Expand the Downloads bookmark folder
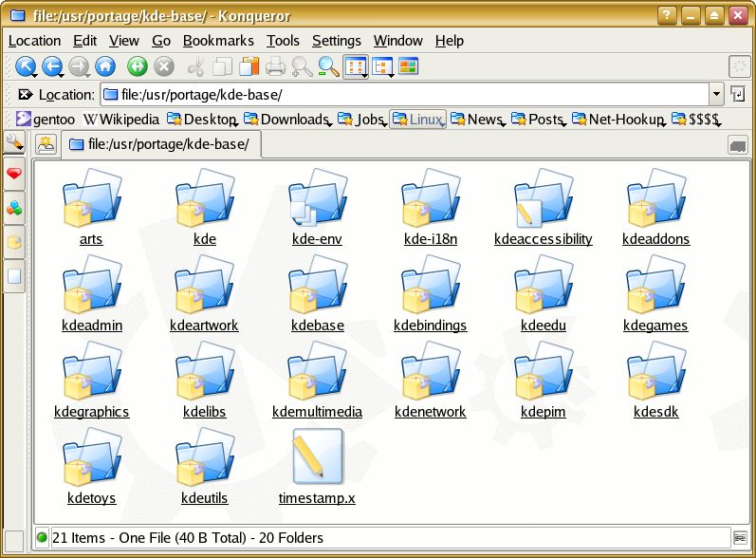Viewport: 756px width, 558px height. 287,120
